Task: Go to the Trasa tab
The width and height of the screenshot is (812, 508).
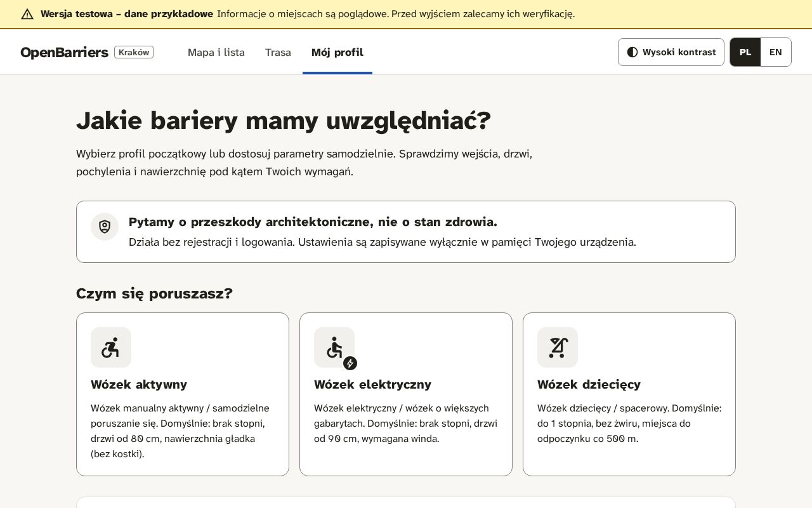Action: tap(278, 52)
